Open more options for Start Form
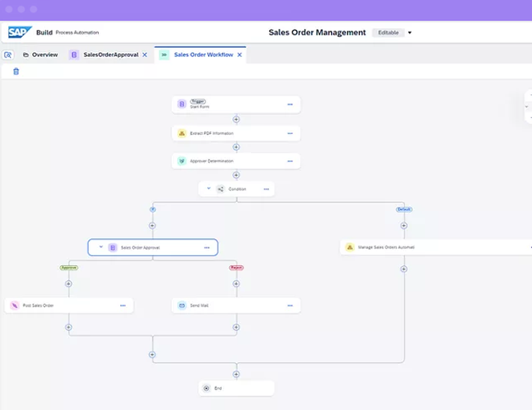Screen dimensions: 532x410 pos(290,104)
